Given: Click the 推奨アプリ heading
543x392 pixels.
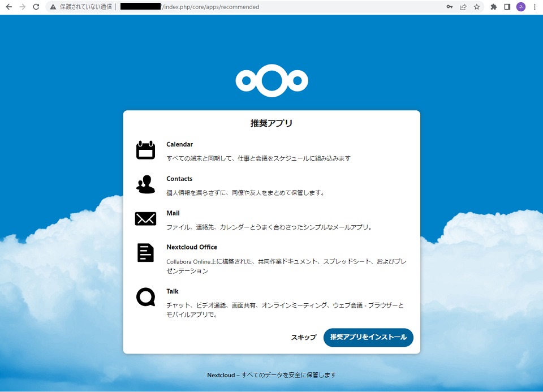Looking at the screenshot, I should click(271, 123).
